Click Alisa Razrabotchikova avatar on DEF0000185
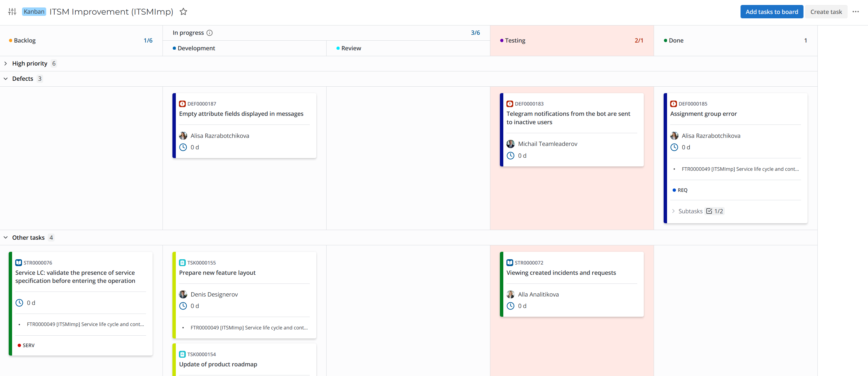The height and width of the screenshot is (376, 868). tap(674, 136)
